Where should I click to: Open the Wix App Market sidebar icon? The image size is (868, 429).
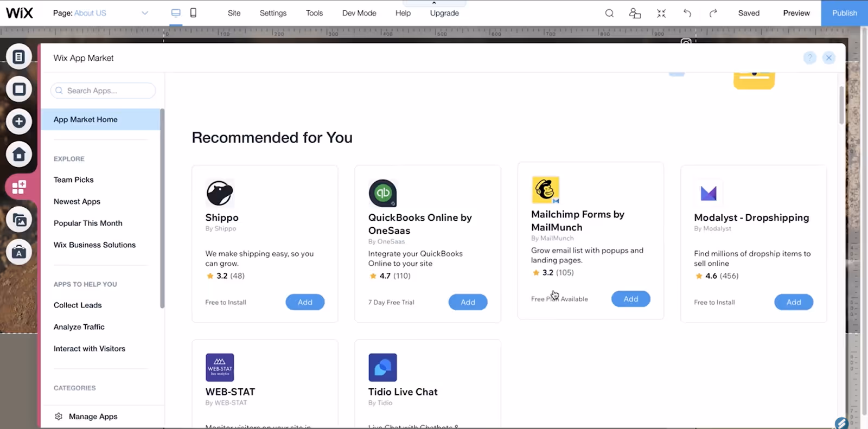coord(19,187)
